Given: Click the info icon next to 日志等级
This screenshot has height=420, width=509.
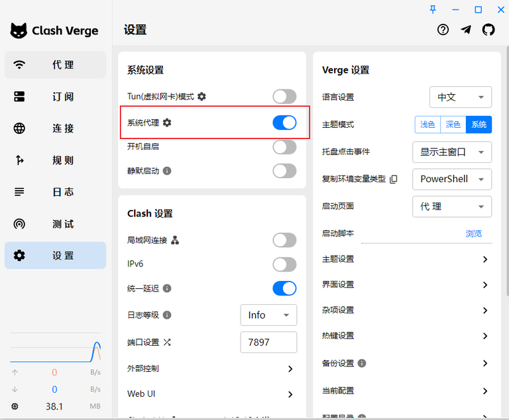Looking at the screenshot, I should click(x=167, y=315).
